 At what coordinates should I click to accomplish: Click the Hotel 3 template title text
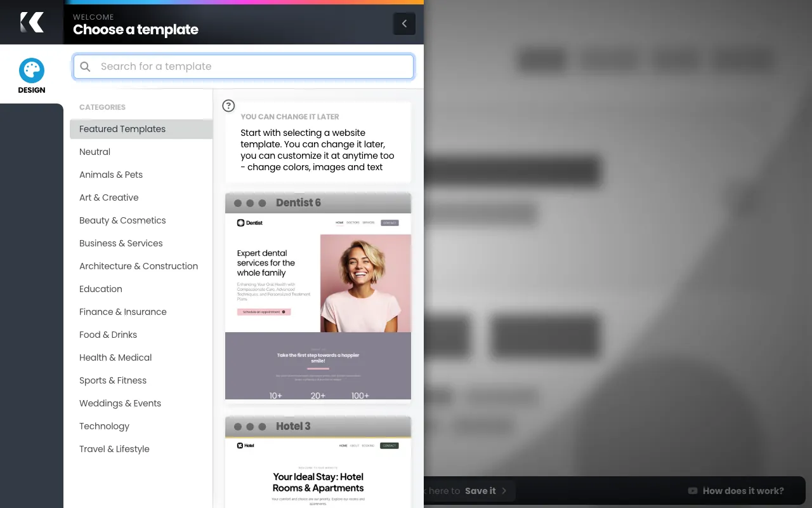tap(293, 426)
